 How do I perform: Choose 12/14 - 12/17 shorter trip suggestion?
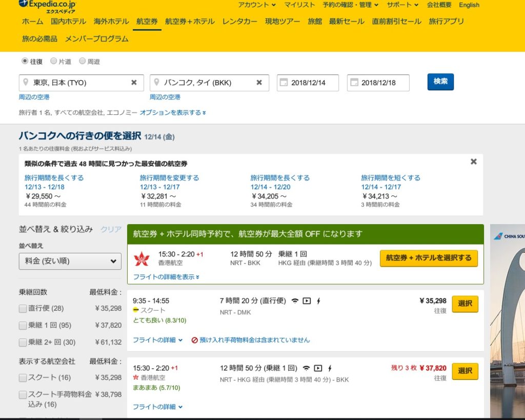pyautogui.click(x=381, y=187)
